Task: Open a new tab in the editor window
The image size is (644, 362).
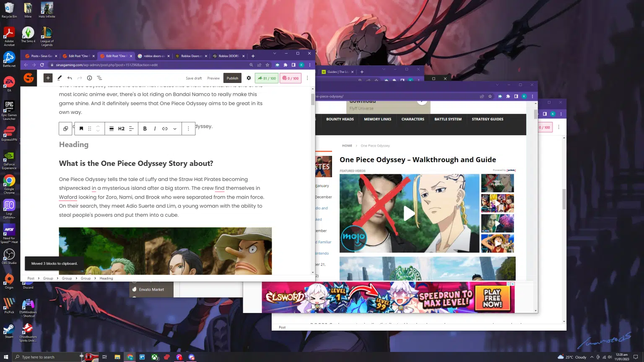Action: pos(253,56)
